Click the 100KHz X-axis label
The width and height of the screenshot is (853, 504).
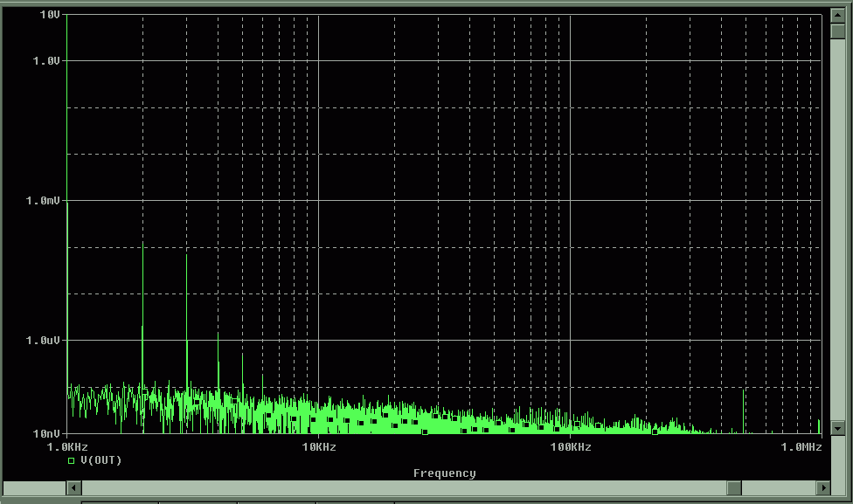(x=571, y=447)
